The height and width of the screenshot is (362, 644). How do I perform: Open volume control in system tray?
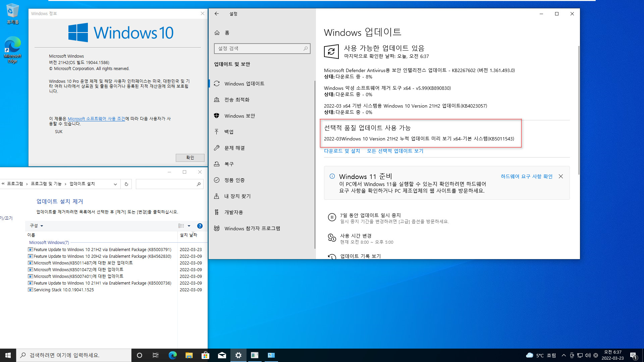[x=588, y=355]
